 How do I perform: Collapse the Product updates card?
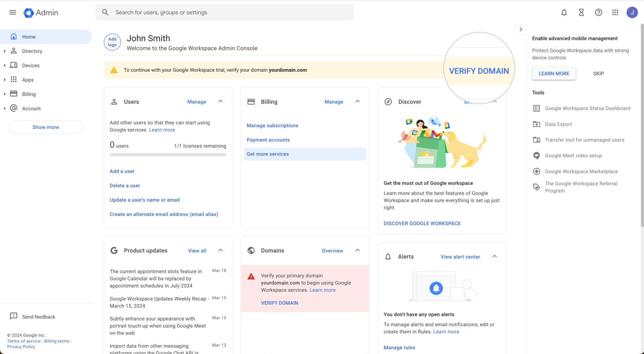221,250
